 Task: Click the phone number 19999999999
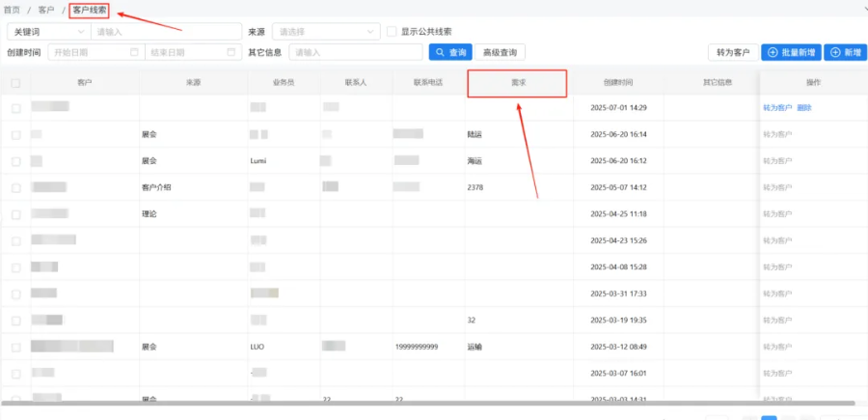(417, 347)
